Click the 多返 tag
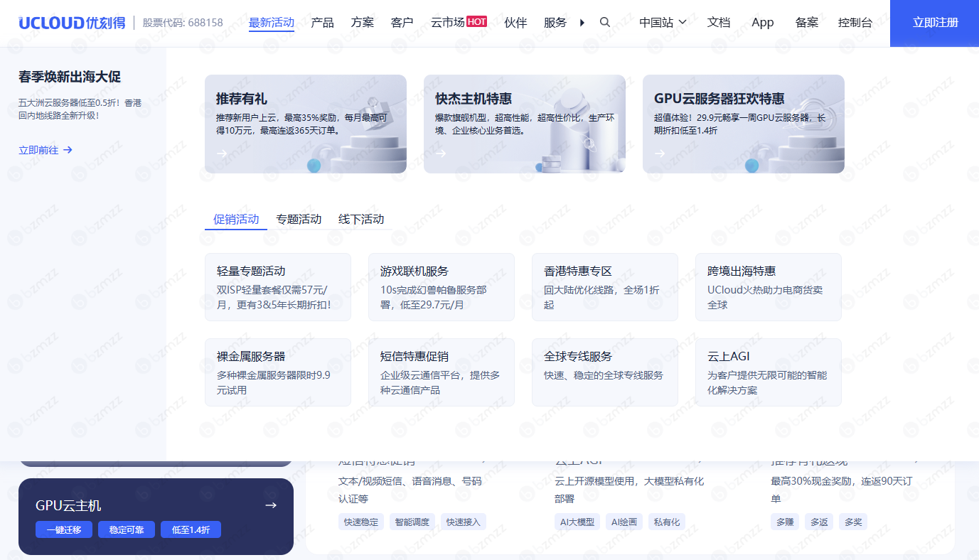 819,522
